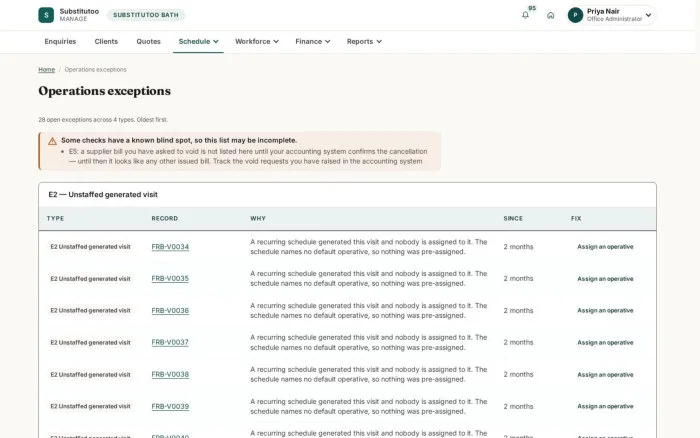Expand the Priya Nair account menu chevron
The image size is (700, 438).
648,15
